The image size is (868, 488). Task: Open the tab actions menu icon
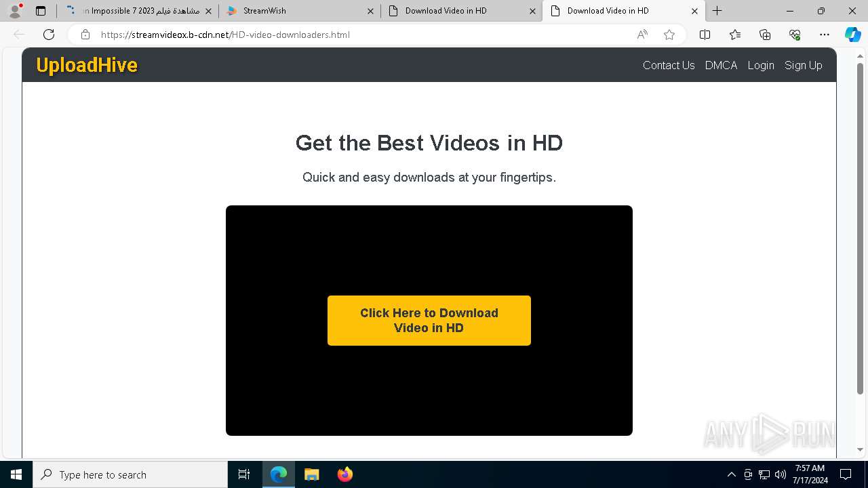pyautogui.click(x=41, y=11)
